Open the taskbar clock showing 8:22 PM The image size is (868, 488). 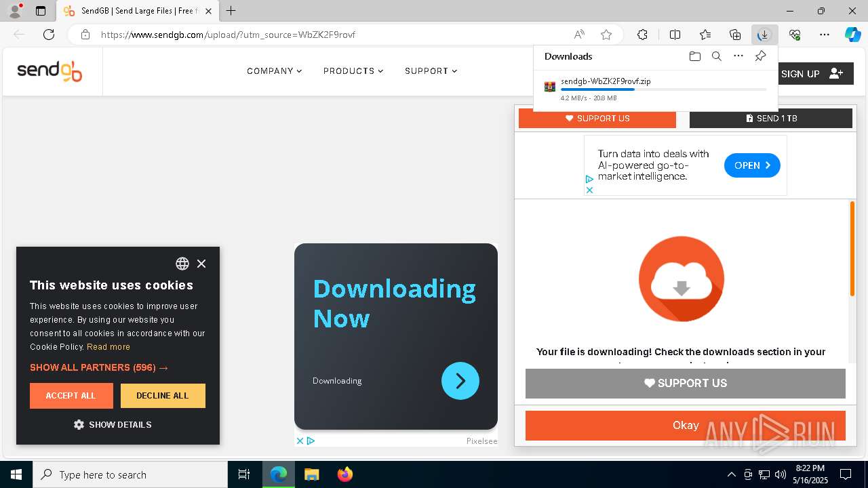tap(810, 474)
